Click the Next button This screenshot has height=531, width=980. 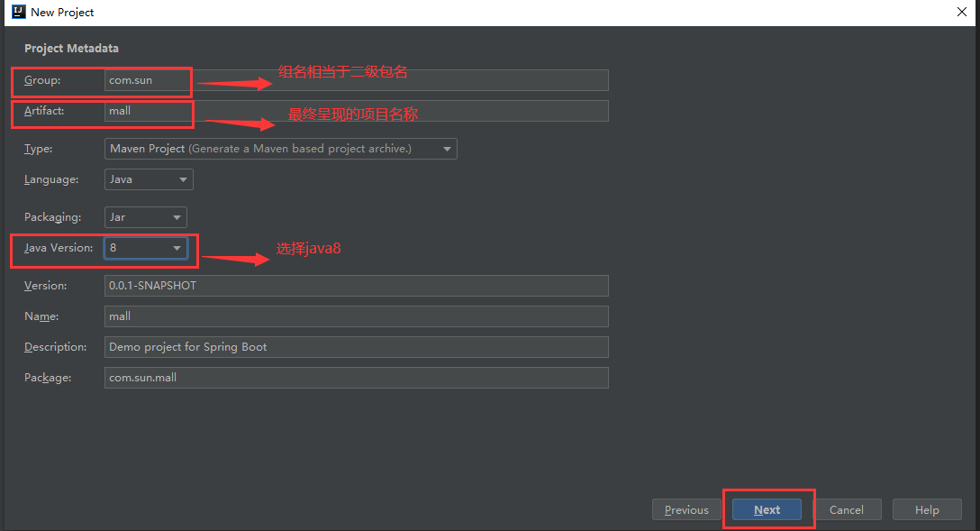tap(767, 509)
